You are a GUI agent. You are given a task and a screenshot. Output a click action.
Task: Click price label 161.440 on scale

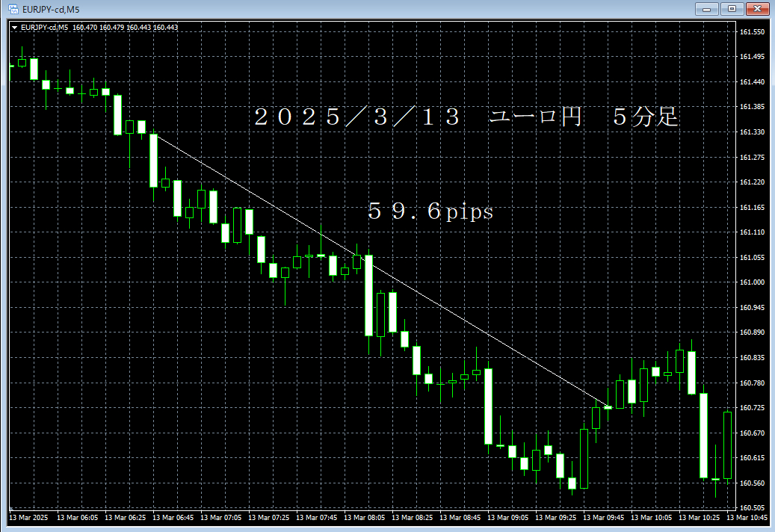point(752,82)
